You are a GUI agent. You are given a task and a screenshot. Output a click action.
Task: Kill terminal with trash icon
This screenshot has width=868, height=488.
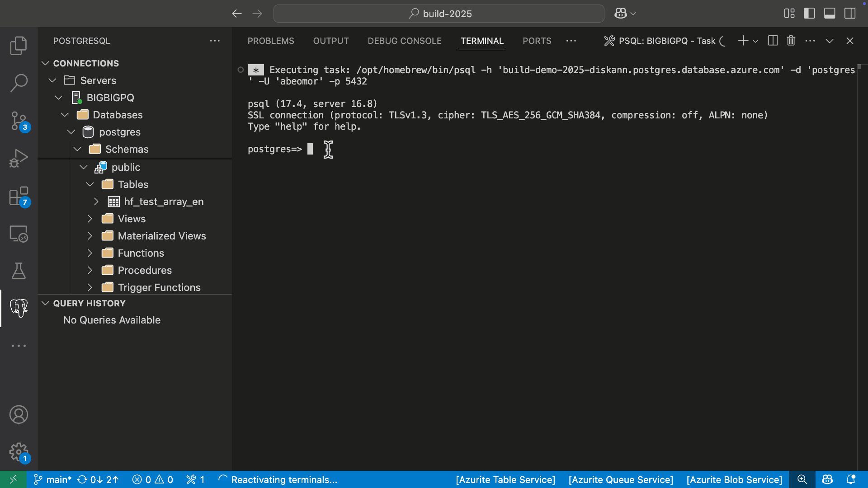[x=791, y=41]
